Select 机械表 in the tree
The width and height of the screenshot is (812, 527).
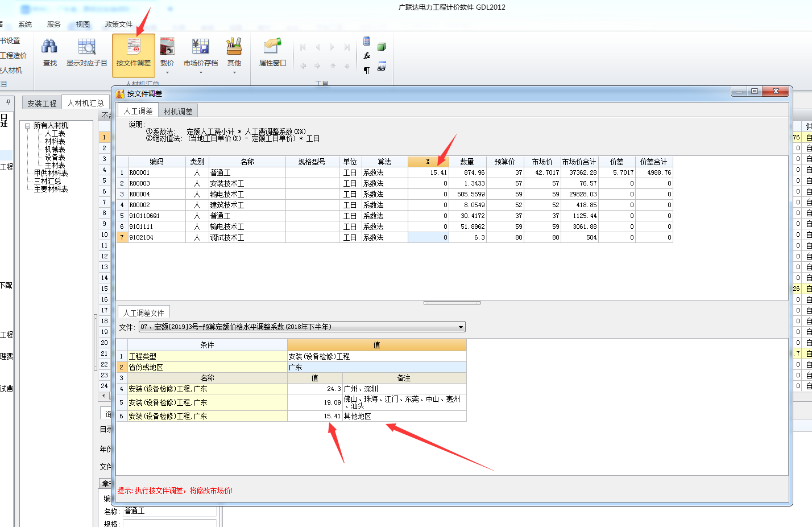[x=55, y=149]
